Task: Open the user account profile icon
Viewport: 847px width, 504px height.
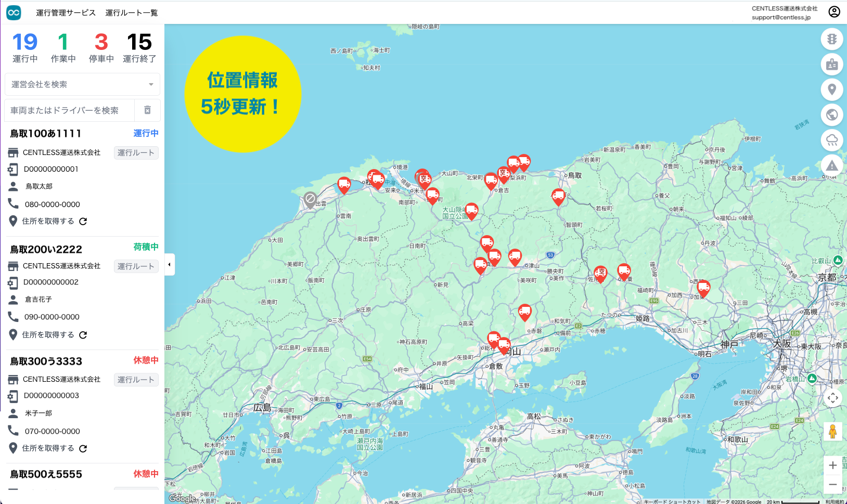Action: point(834,12)
